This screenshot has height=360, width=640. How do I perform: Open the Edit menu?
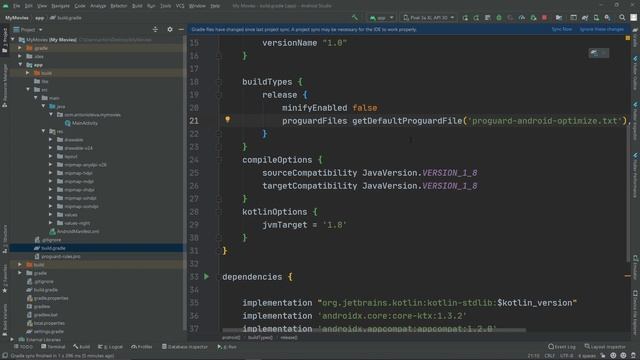pyautogui.click(x=29, y=6)
